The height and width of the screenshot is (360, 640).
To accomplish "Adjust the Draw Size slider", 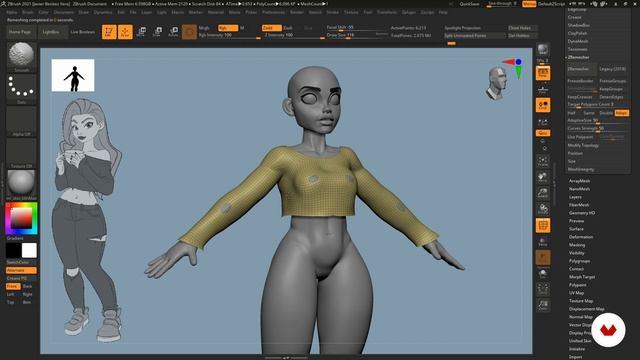I will [357, 36].
